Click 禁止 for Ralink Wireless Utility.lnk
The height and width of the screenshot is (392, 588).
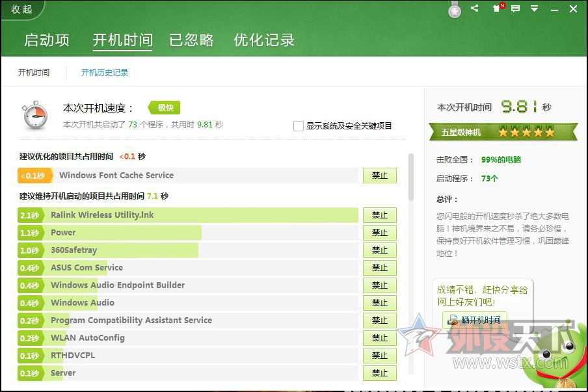click(379, 215)
